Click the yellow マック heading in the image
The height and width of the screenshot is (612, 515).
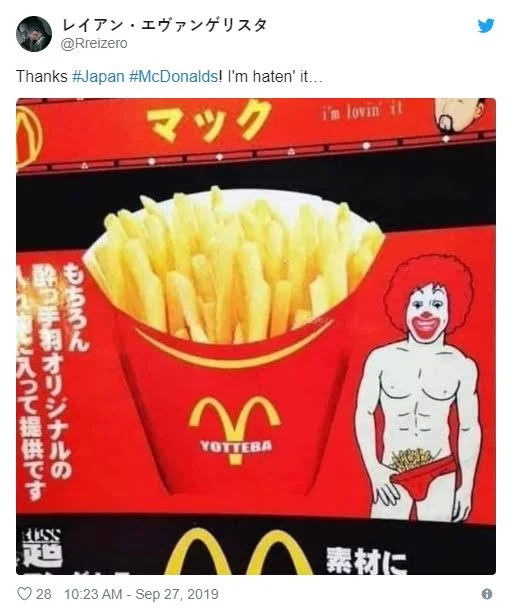210,122
